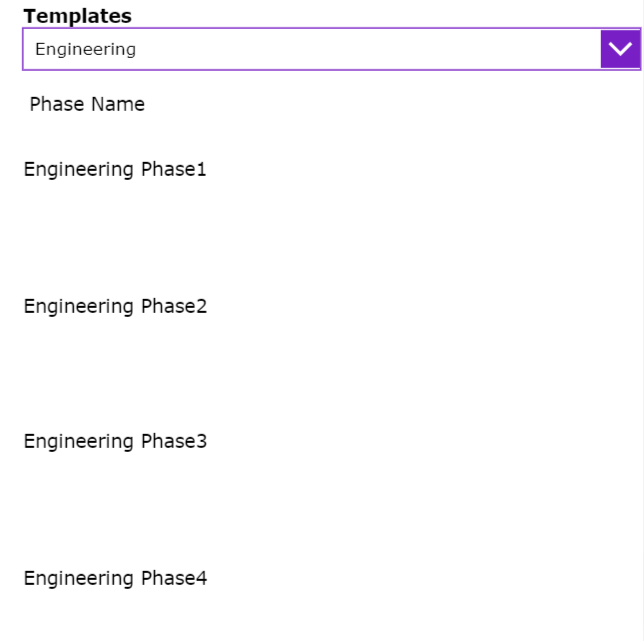Open the Templates dropdown list
The height and width of the screenshot is (641, 644).
click(x=620, y=49)
